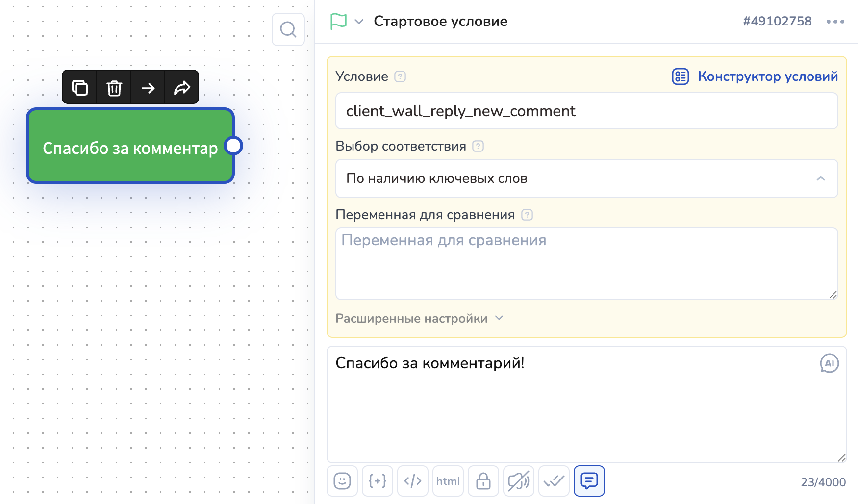Open search with the magnifier icon
Image resolution: width=858 pixels, height=504 pixels.
[x=288, y=29]
